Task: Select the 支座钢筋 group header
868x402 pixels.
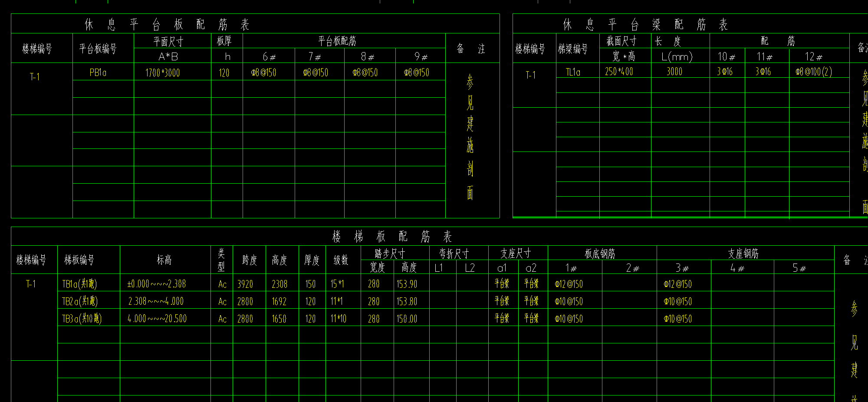Action: click(x=743, y=254)
